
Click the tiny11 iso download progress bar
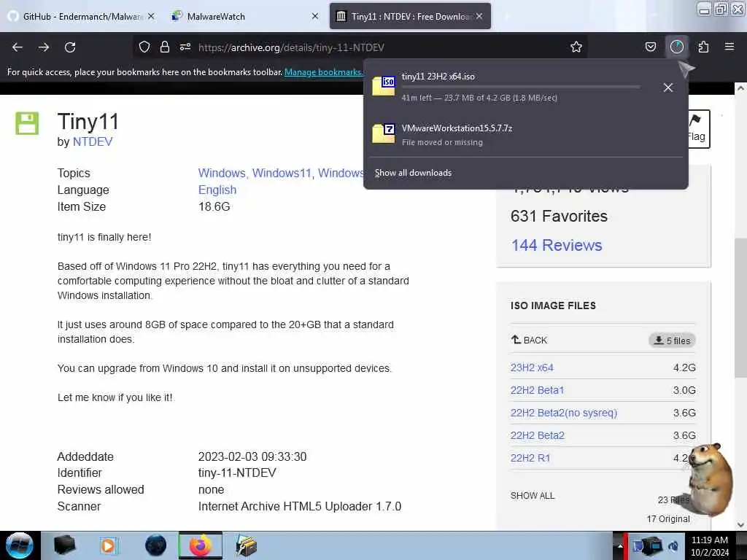(x=521, y=87)
